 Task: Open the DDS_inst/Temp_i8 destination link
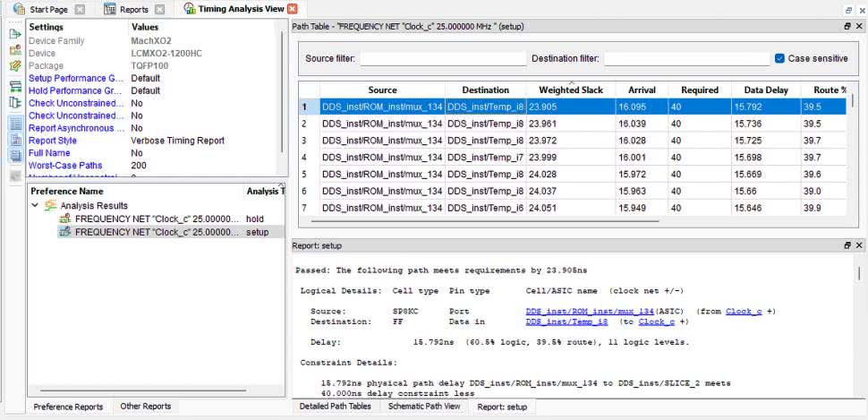[x=566, y=321]
